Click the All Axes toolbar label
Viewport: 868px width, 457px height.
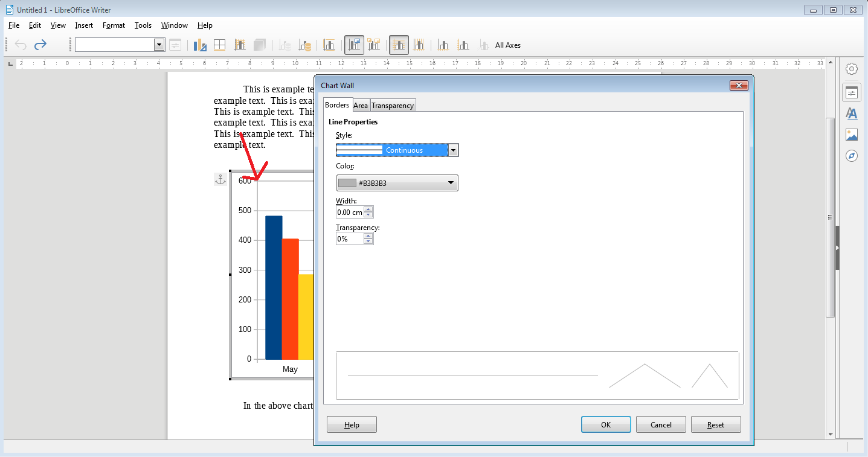click(x=507, y=45)
